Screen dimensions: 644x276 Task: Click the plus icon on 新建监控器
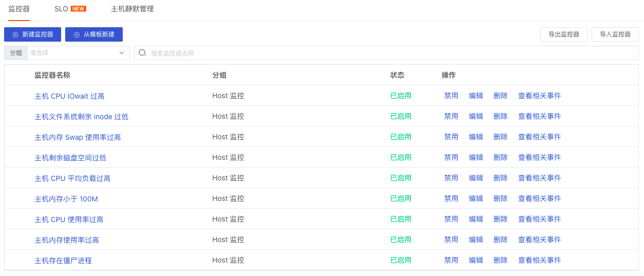point(15,34)
